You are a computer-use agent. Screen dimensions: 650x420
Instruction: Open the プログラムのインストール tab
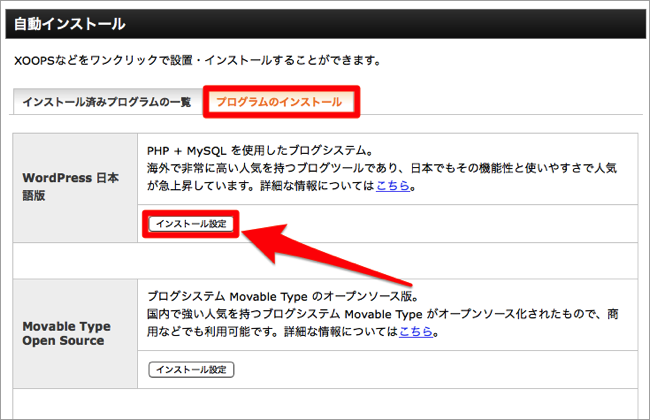point(279,102)
